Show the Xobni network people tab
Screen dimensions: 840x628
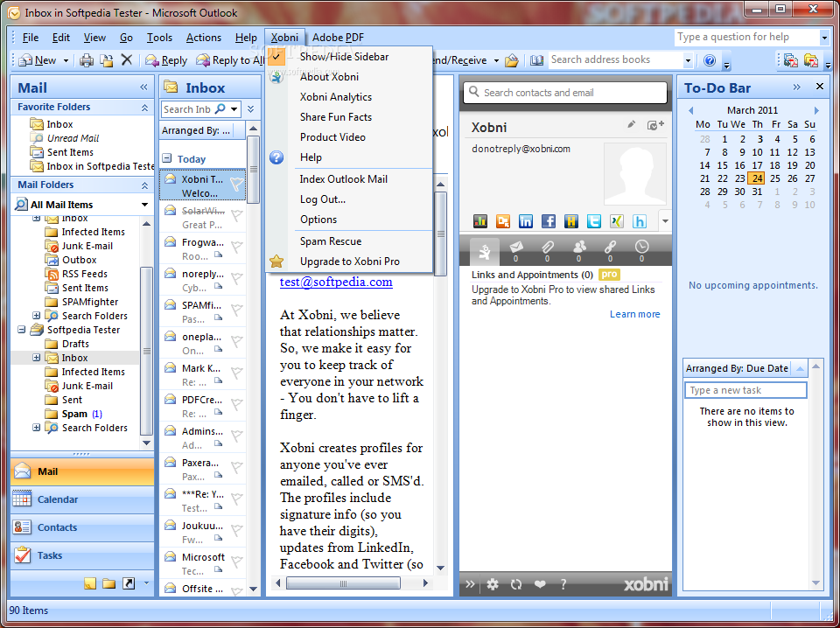(x=579, y=250)
